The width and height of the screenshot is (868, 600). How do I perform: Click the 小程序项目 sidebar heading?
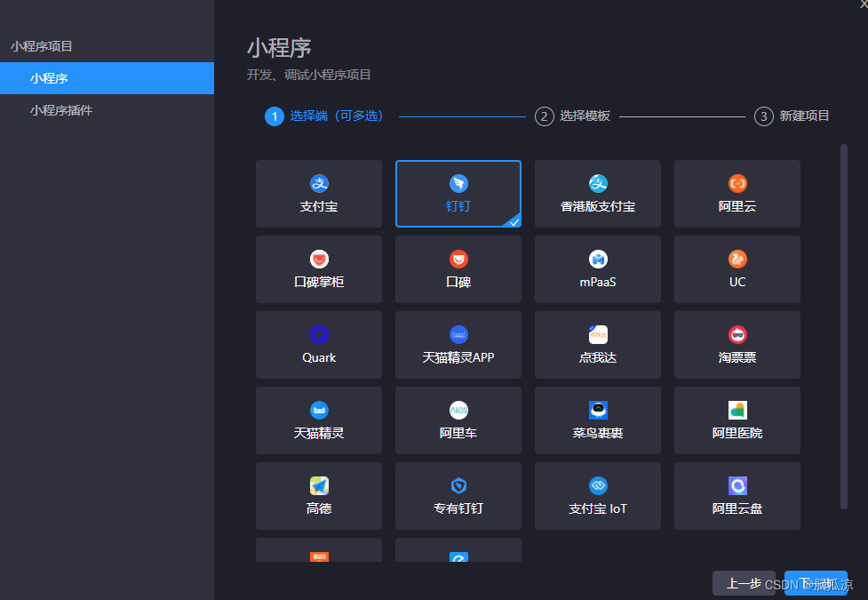[x=42, y=46]
